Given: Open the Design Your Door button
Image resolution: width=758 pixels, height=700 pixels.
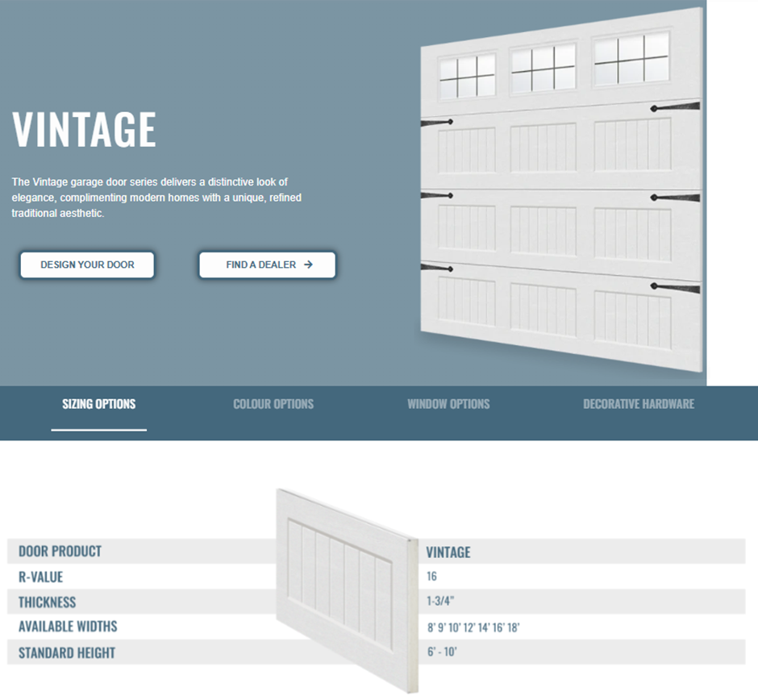Looking at the screenshot, I should [88, 265].
